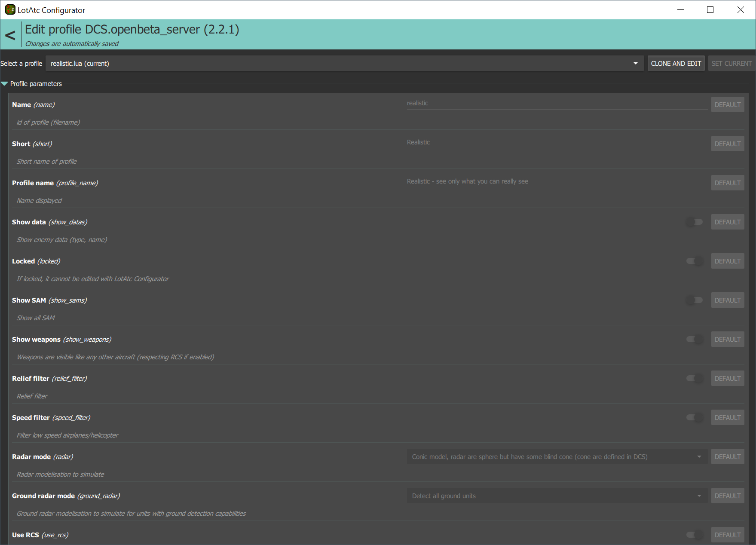Reset Show data to DEFAULT
Screen dimensions: 756x545
[728, 222]
